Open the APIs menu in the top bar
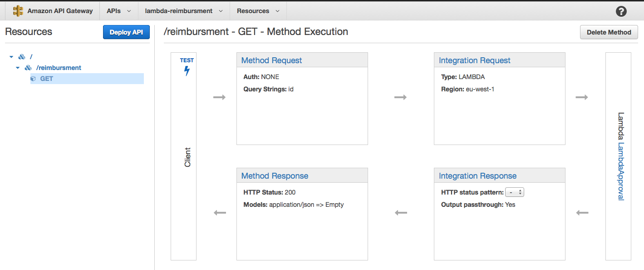644x270 pixels. click(118, 10)
